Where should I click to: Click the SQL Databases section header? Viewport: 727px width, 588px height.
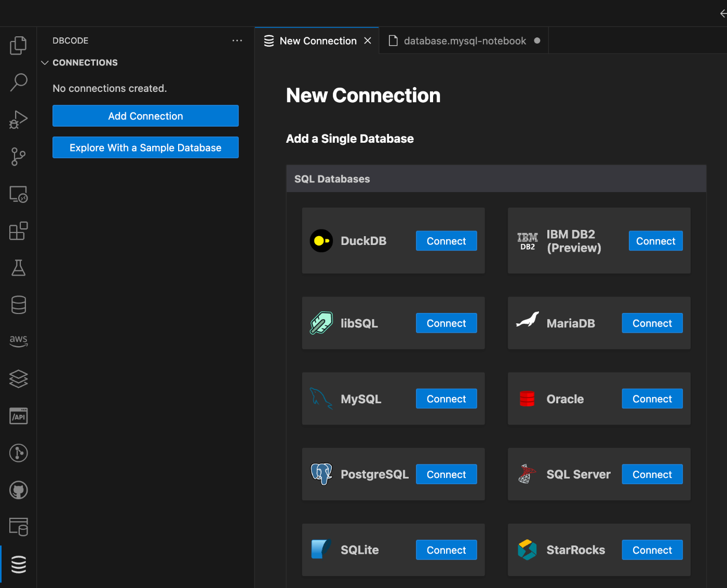click(496, 179)
